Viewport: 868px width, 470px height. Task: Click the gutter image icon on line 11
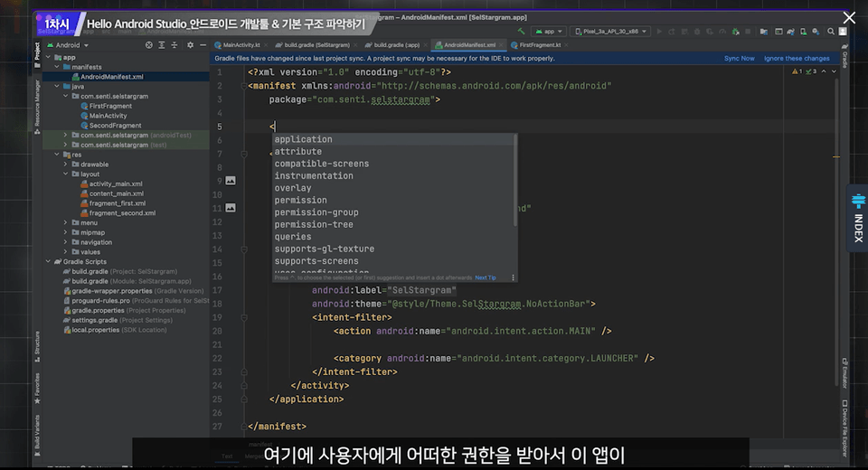tap(231, 208)
